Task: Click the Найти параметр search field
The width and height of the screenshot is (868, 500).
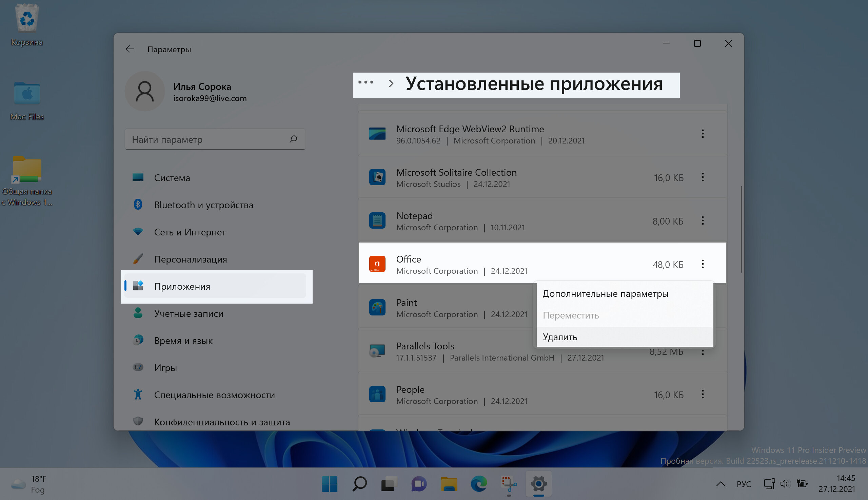Action: 215,139
